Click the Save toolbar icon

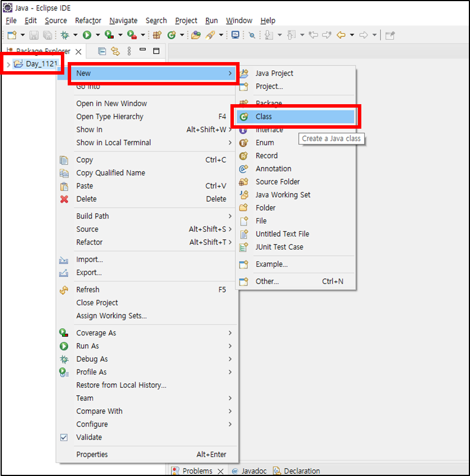[x=34, y=35]
